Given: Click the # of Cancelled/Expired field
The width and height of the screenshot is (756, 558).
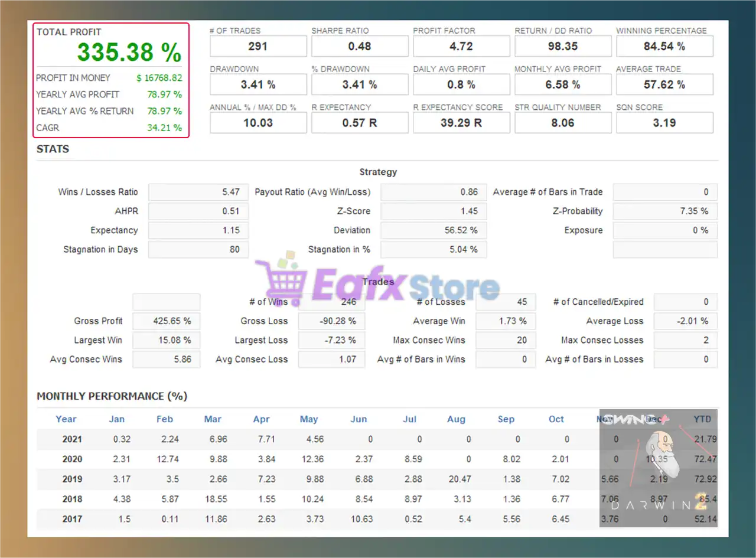Looking at the screenshot, I should click(686, 302).
